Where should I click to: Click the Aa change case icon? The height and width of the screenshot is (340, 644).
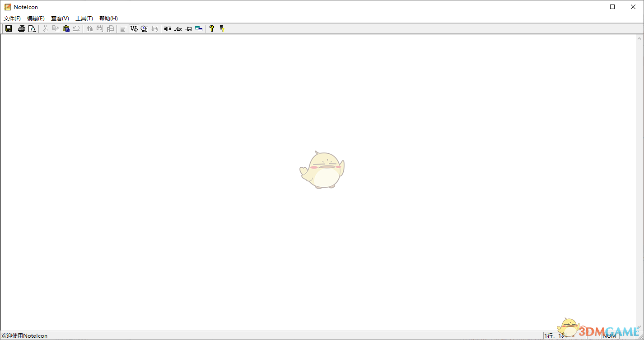[178, 28]
